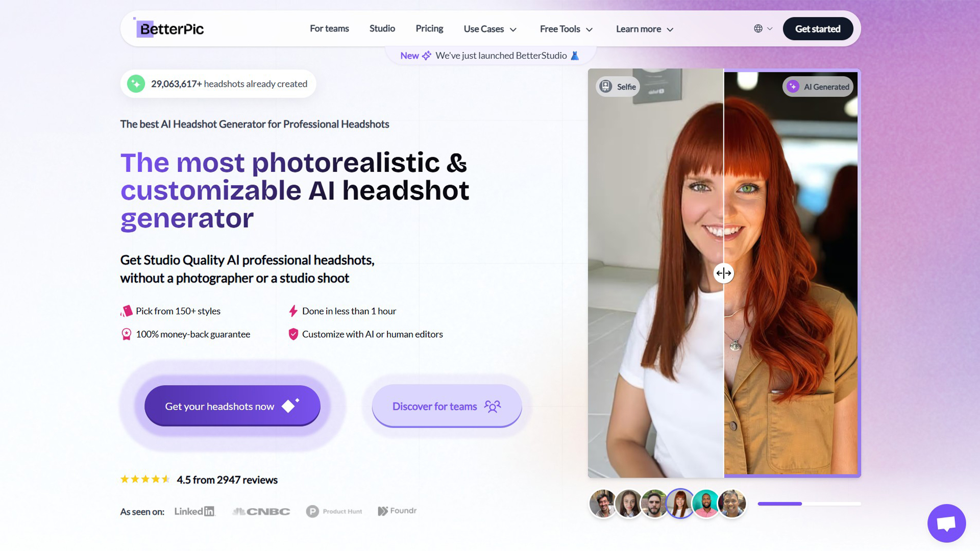
Task: Open the Studio menu item
Action: (382, 29)
